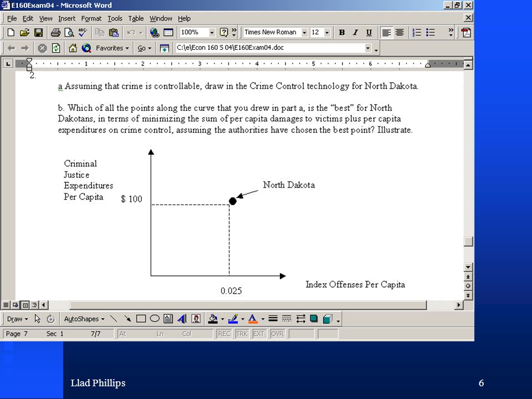Insert a hyperlink using the globe icon

point(155,33)
